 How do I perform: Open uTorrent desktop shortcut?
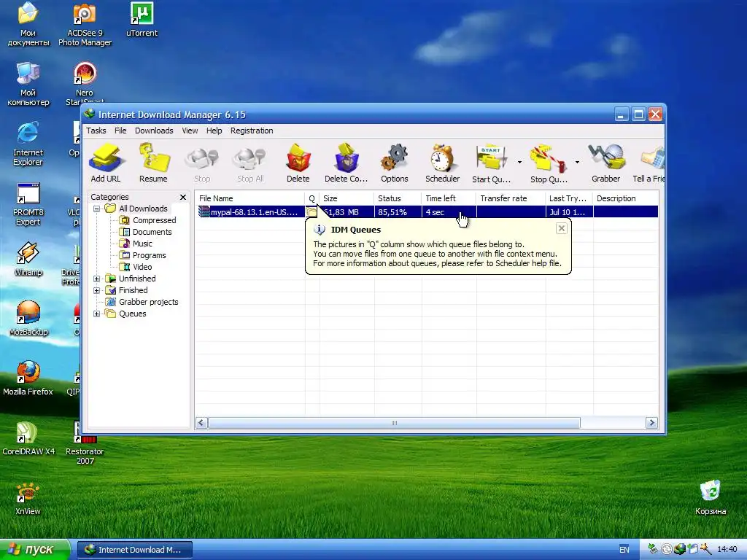click(142, 19)
